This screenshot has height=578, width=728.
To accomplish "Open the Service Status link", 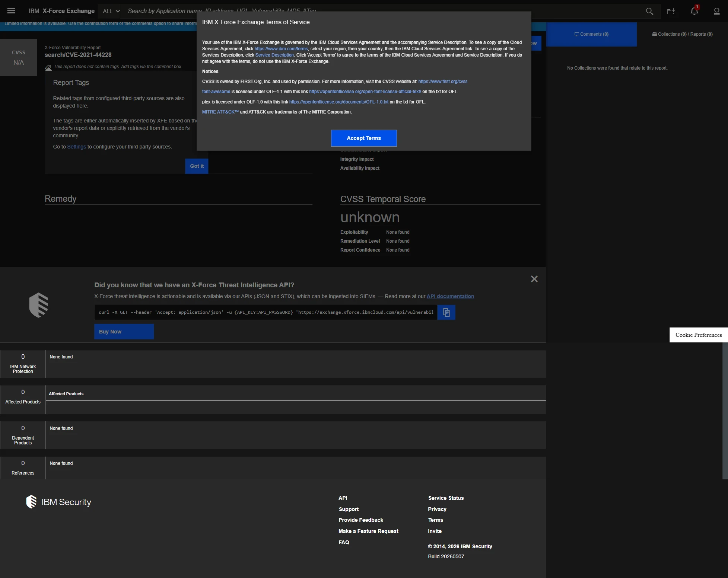I will coord(446,498).
